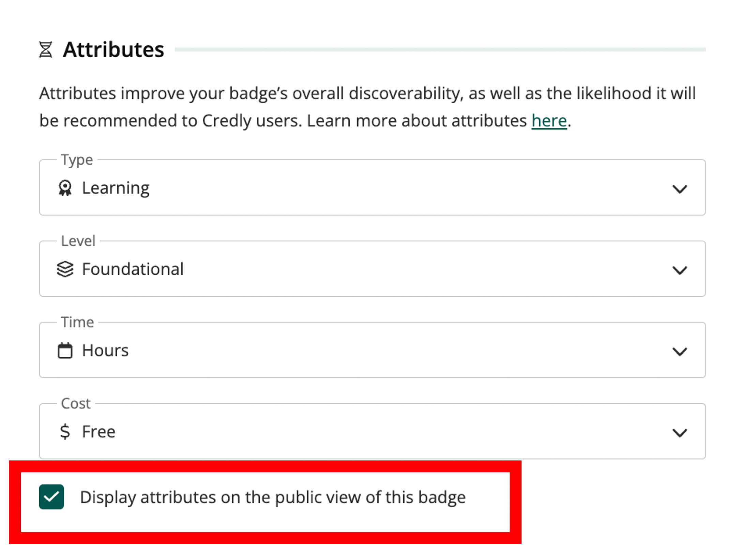Select the ribbon badge icon in Type field
The height and width of the screenshot is (545, 756).
(x=66, y=188)
